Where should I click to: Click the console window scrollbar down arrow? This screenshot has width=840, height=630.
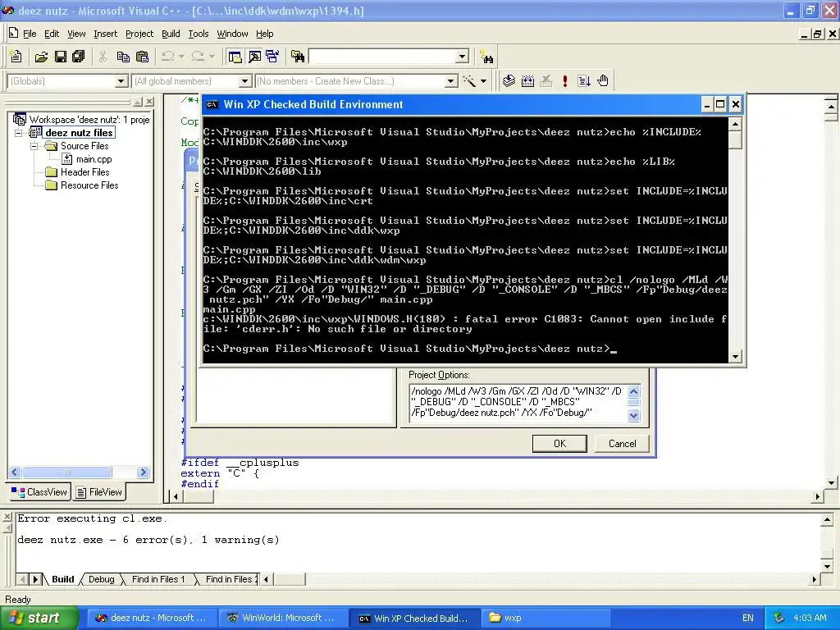[x=736, y=356]
